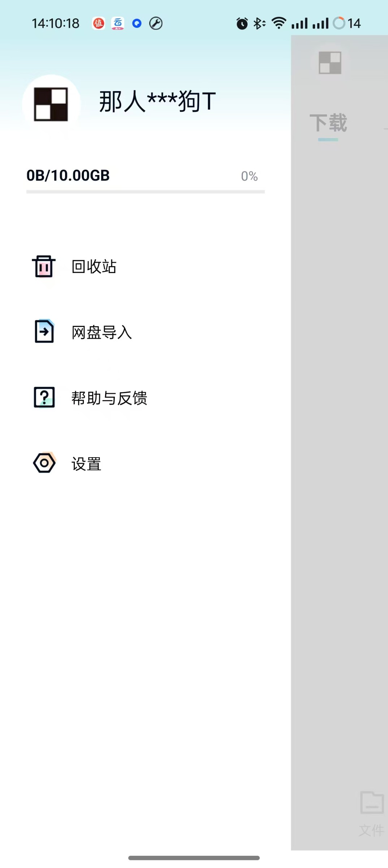Tap the wrench notification icon
This screenshot has width=388, height=868.
(156, 24)
